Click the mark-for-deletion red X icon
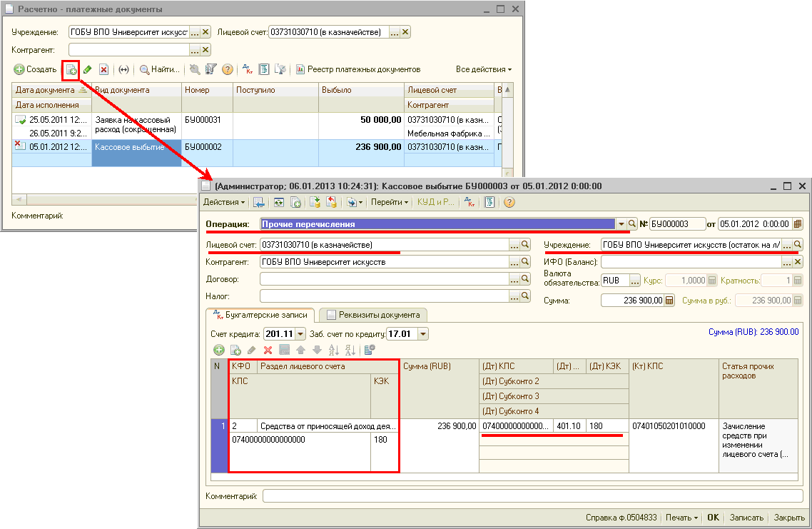Image resolution: width=812 pixels, height=529 pixels. 104,69
